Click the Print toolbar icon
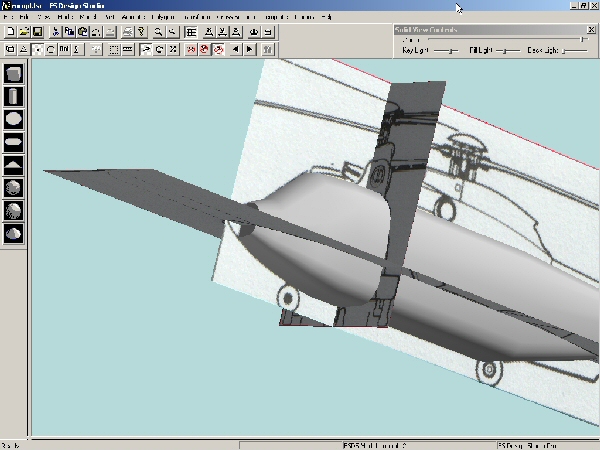The width and height of the screenshot is (600, 450). [x=128, y=32]
